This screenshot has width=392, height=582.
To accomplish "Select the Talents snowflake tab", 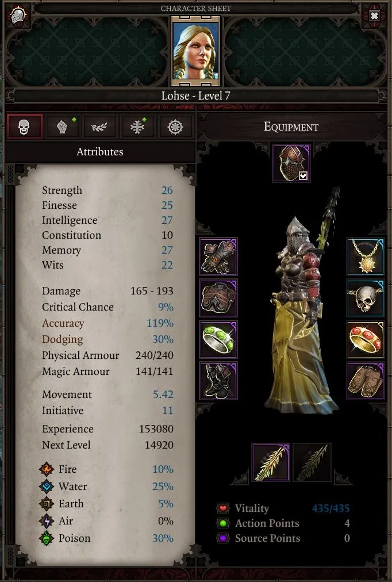I will 137,127.
